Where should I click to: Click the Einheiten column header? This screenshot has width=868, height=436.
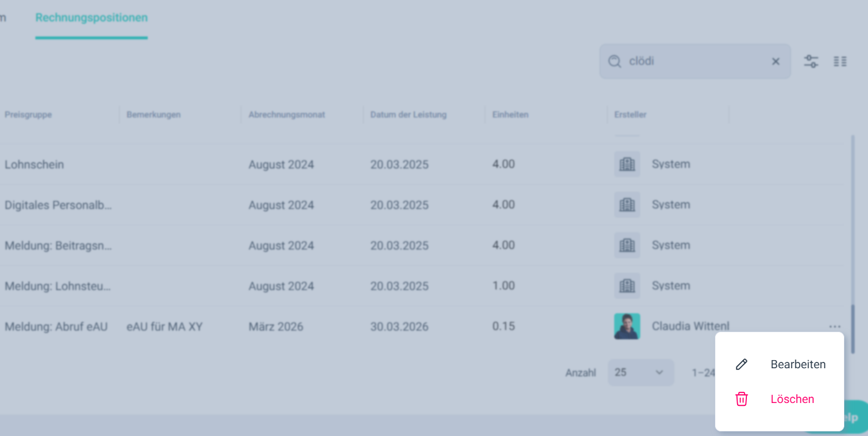pos(510,115)
